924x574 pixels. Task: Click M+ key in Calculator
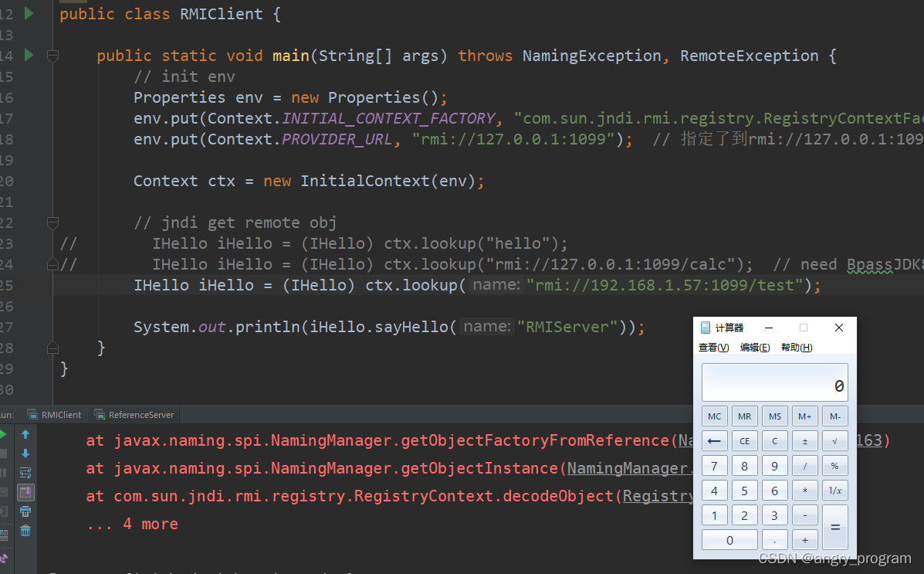point(805,416)
